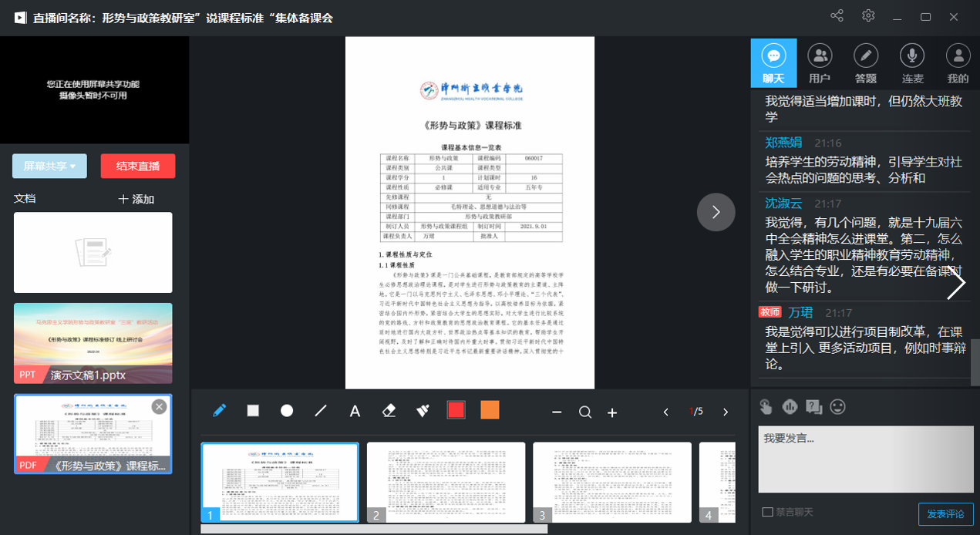Activate the eraser tool
This screenshot has width=980, height=535.
tap(389, 411)
